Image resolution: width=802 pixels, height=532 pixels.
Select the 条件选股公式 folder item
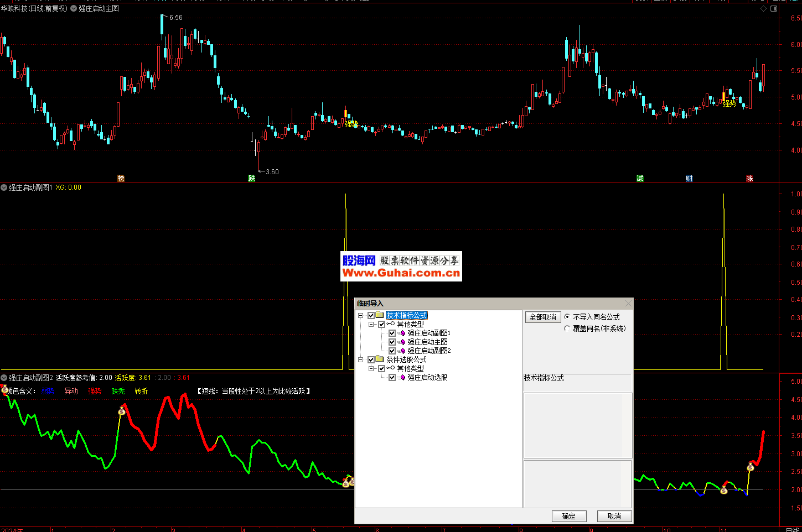pyautogui.click(x=406, y=360)
